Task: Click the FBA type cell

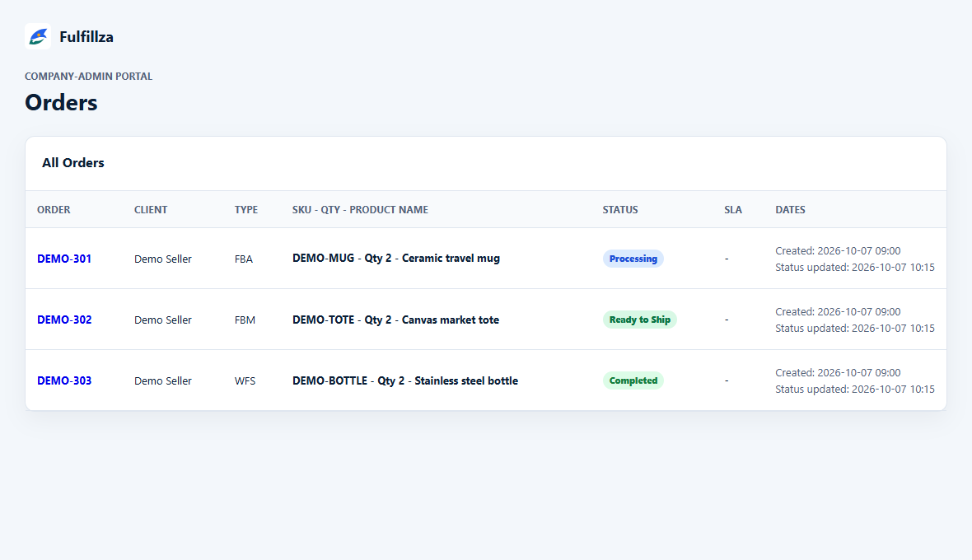Action: click(x=244, y=259)
